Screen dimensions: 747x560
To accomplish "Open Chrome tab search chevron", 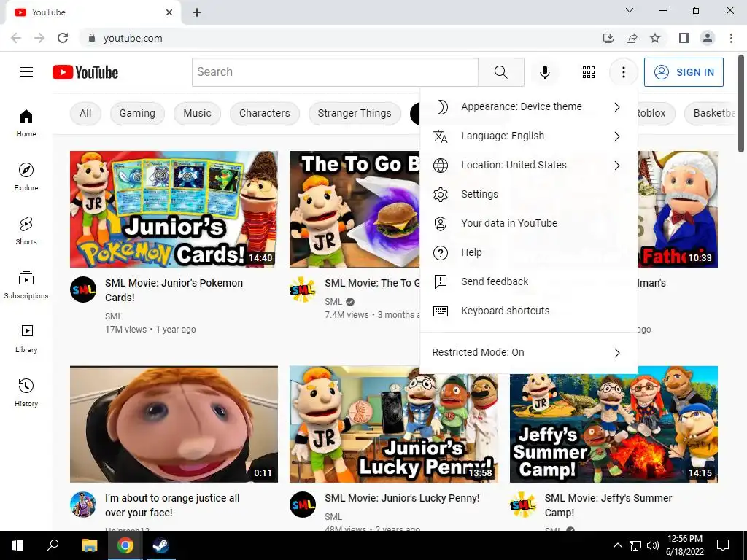I will pyautogui.click(x=630, y=10).
